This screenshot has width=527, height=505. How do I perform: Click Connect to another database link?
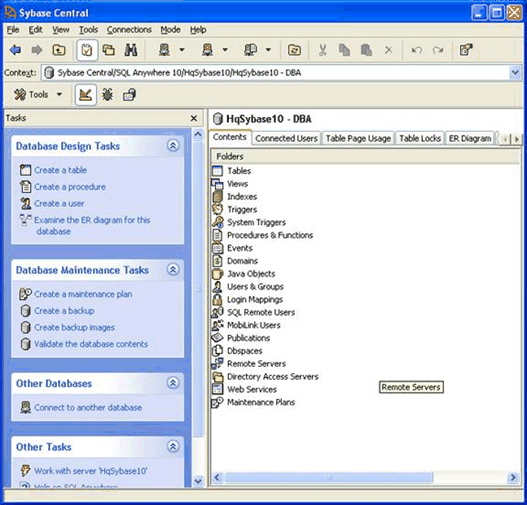(88, 408)
